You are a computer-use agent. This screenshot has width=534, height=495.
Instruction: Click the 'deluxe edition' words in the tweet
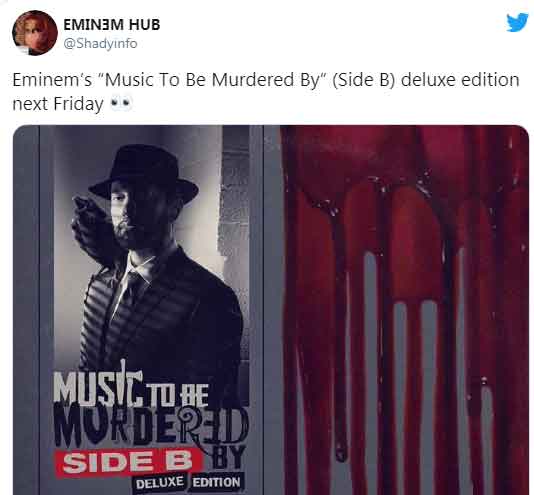(460, 80)
